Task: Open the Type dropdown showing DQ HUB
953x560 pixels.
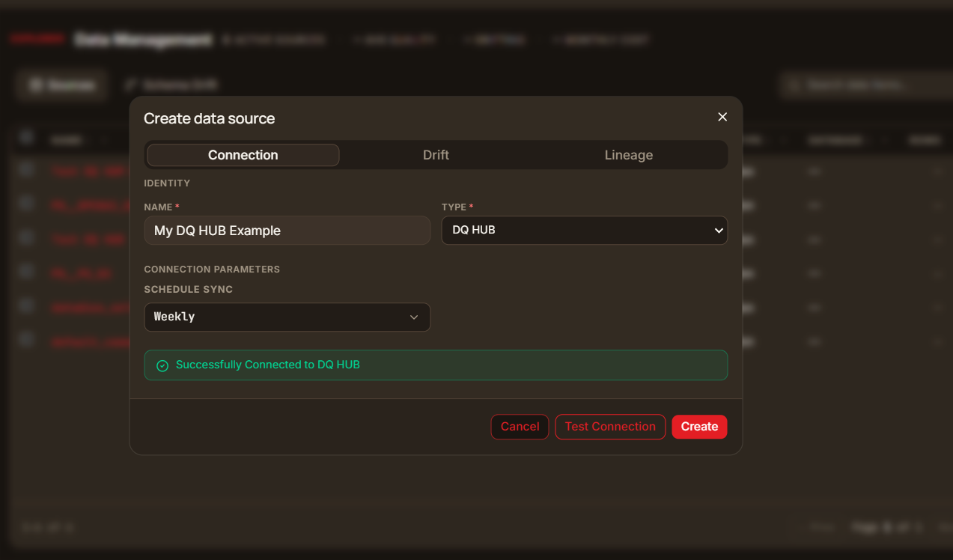Action: click(585, 231)
